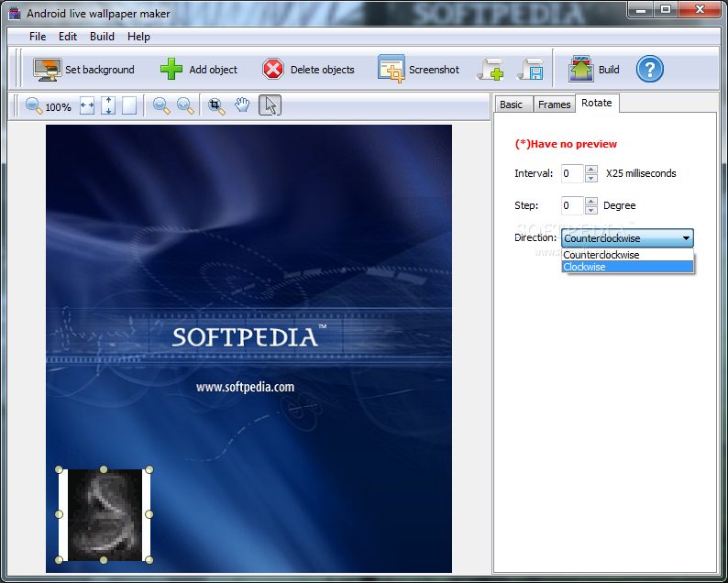Screen dimensions: 728x583
Task: Switch to the Frames tab
Action: click(x=555, y=104)
